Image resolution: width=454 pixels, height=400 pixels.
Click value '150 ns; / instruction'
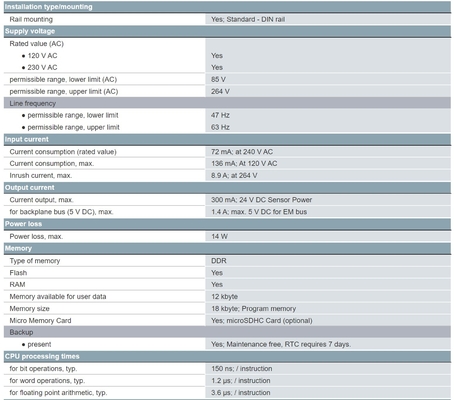click(242, 369)
